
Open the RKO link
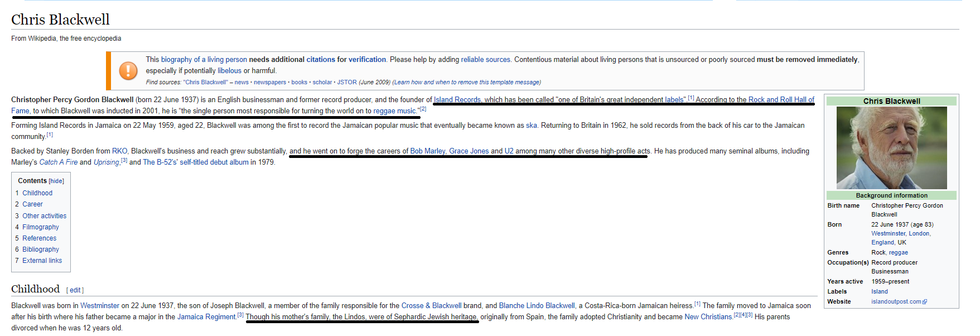tap(119, 151)
